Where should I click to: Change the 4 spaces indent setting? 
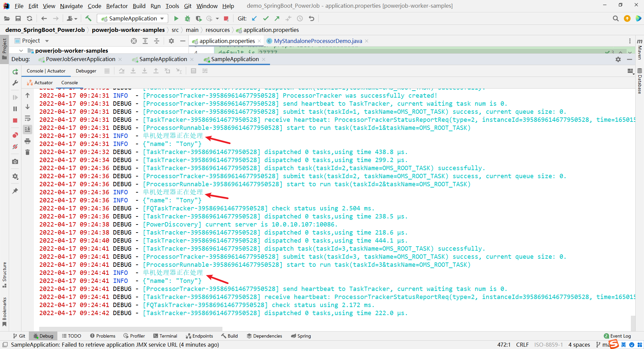[579, 345]
